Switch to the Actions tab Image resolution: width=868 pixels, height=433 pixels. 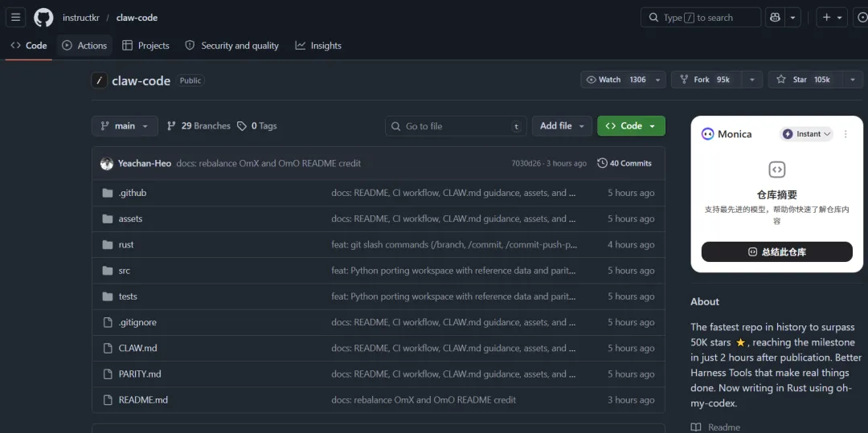84,46
